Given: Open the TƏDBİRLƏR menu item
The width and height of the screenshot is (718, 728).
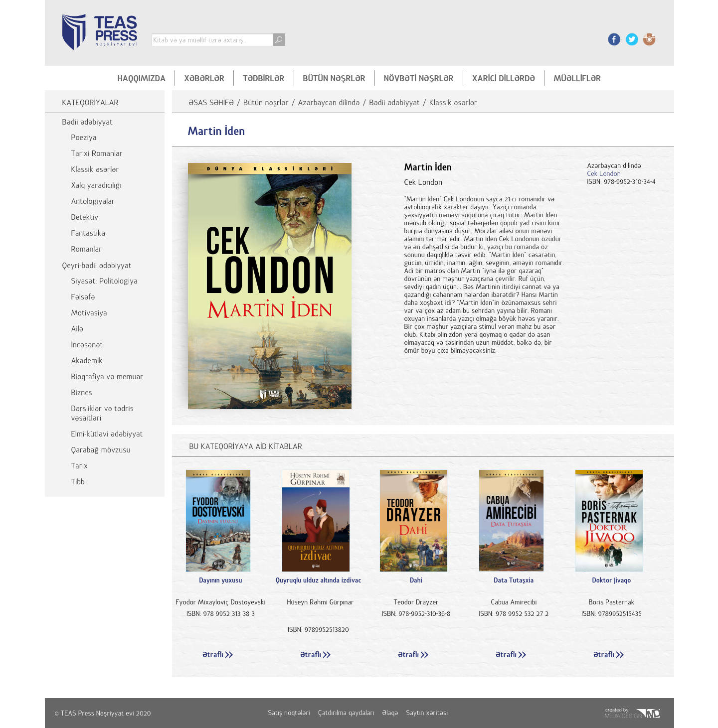Looking at the screenshot, I should (263, 78).
